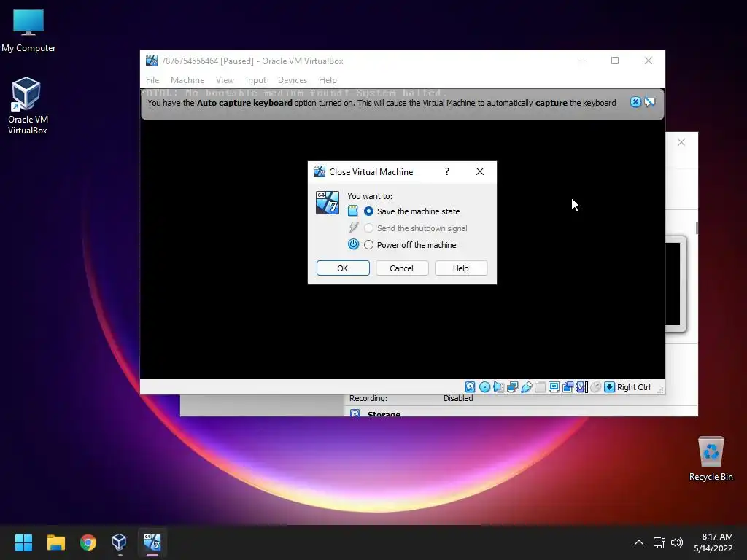Open the Devices menu
Viewport: 747px width, 560px height.
292,80
